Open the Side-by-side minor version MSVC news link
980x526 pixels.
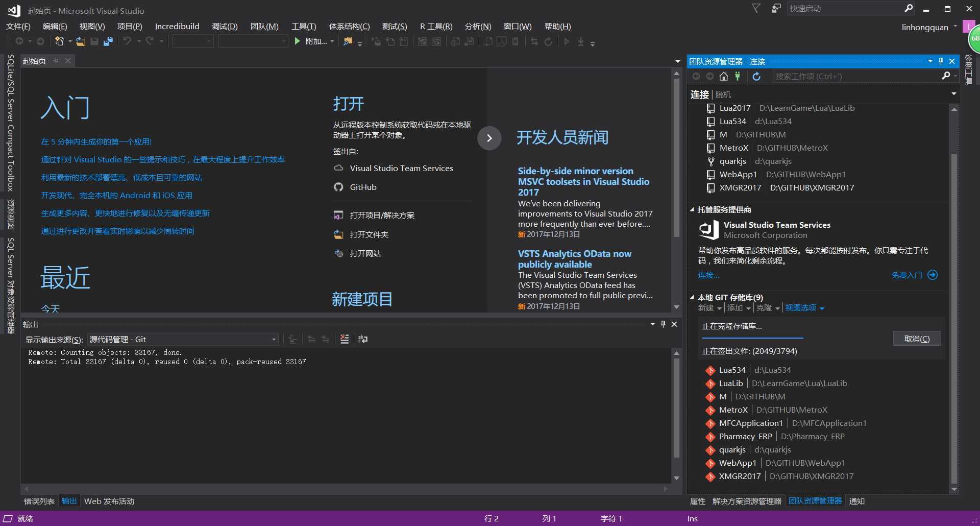[x=583, y=181]
